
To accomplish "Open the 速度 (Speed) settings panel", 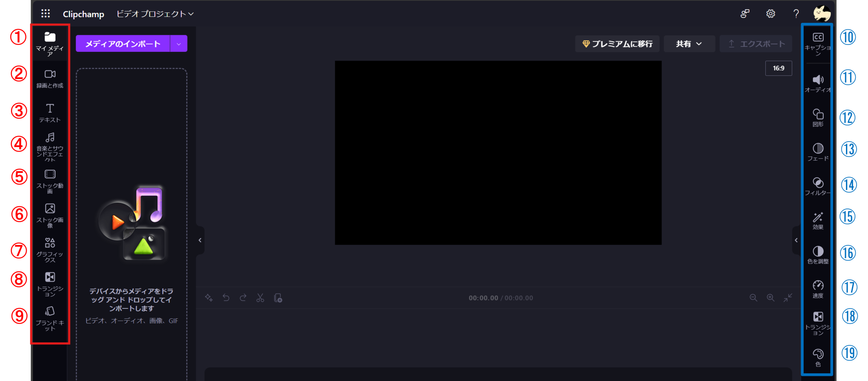I will [818, 289].
